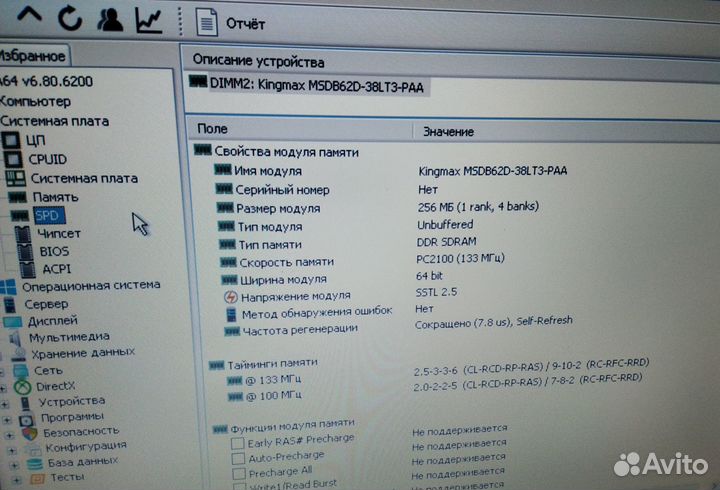Select the Сеть category
720x490 pixels.
[x=48, y=370]
